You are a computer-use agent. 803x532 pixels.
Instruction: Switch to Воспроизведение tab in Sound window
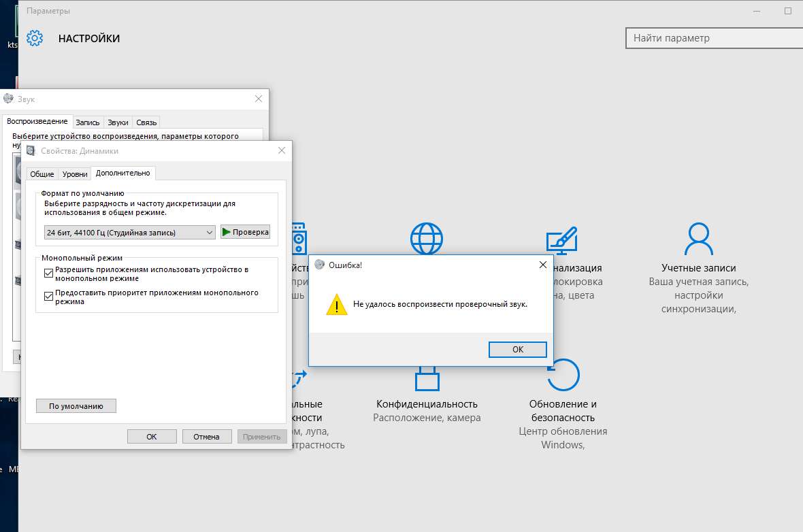click(x=37, y=121)
